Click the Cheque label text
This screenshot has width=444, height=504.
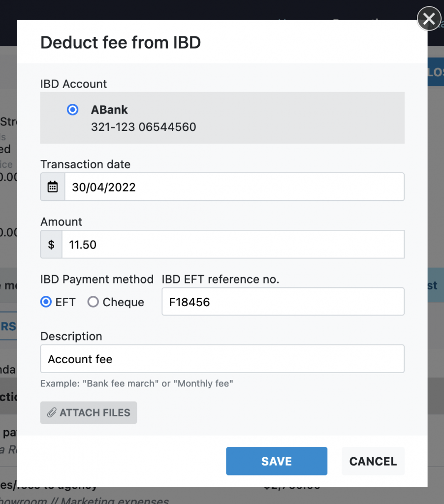pos(123,302)
